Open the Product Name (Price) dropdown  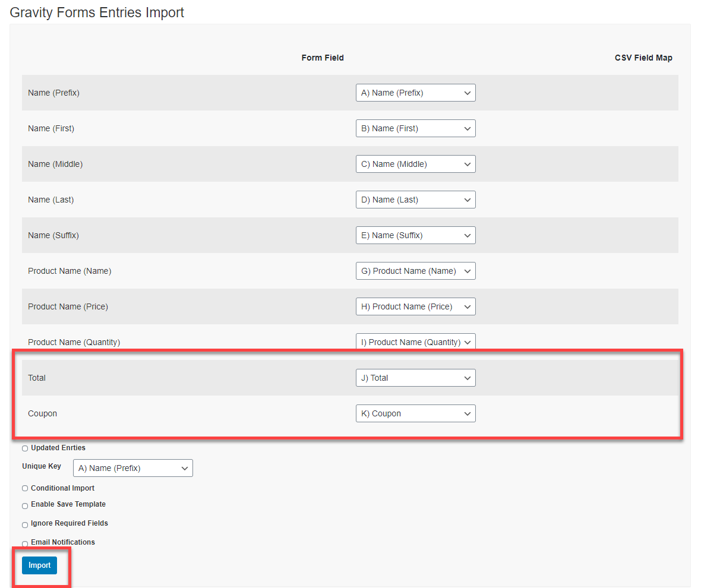(x=415, y=306)
